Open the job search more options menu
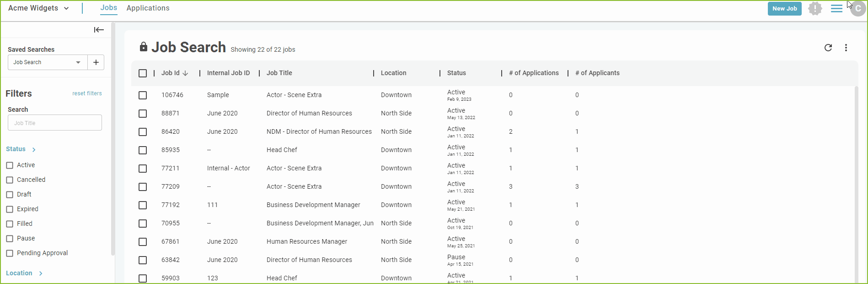The height and width of the screenshot is (284, 868). point(846,48)
